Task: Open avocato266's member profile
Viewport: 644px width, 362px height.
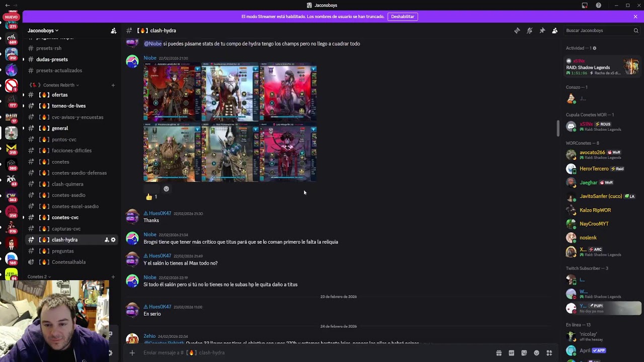Action: 602,155
